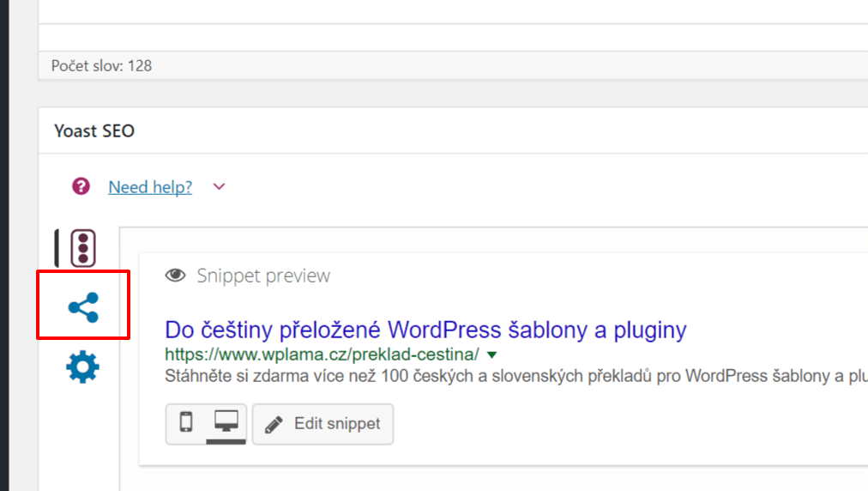
Task: Click the green wplama.cz preview URL
Action: click(x=322, y=355)
